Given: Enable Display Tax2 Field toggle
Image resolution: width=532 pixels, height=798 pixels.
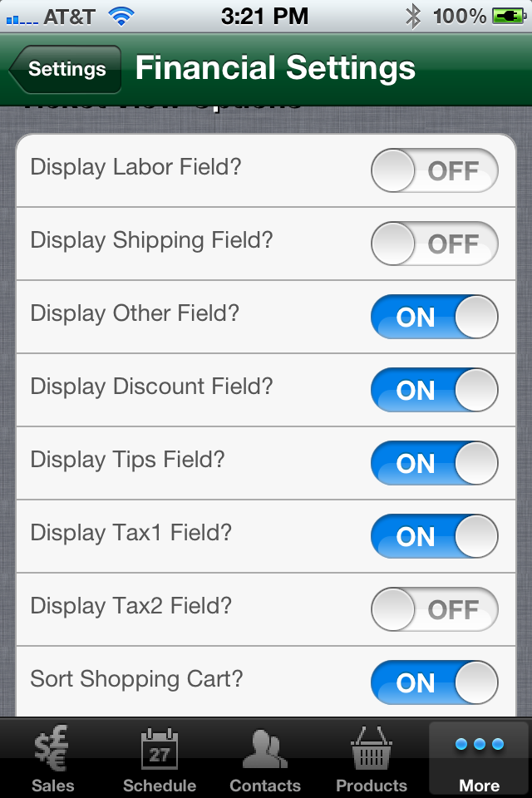Looking at the screenshot, I should [x=434, y=609].
